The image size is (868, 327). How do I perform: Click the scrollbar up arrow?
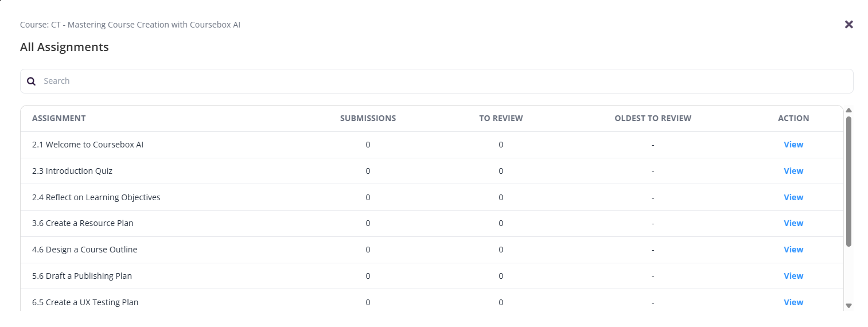point(848,110)
